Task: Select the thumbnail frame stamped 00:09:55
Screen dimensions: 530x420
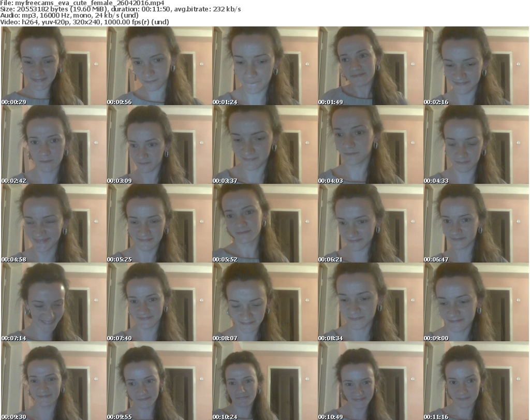Action: coord(159,381)
